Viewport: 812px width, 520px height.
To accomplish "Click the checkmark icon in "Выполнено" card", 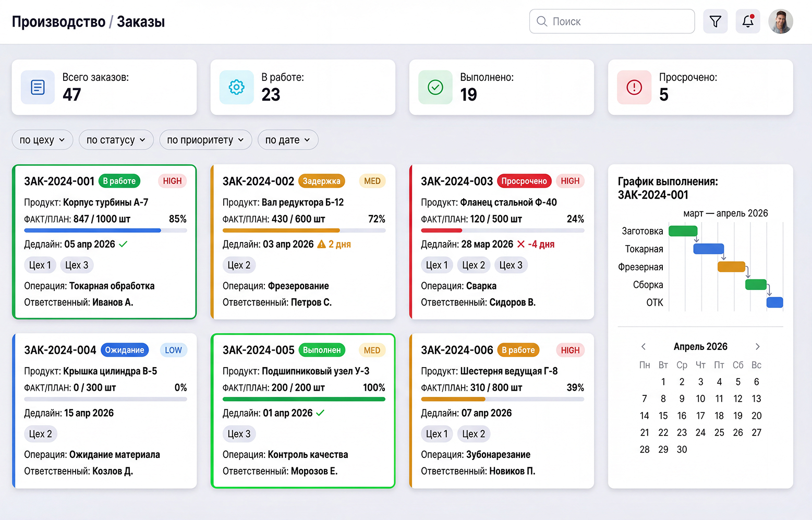I will coord(435,87).
